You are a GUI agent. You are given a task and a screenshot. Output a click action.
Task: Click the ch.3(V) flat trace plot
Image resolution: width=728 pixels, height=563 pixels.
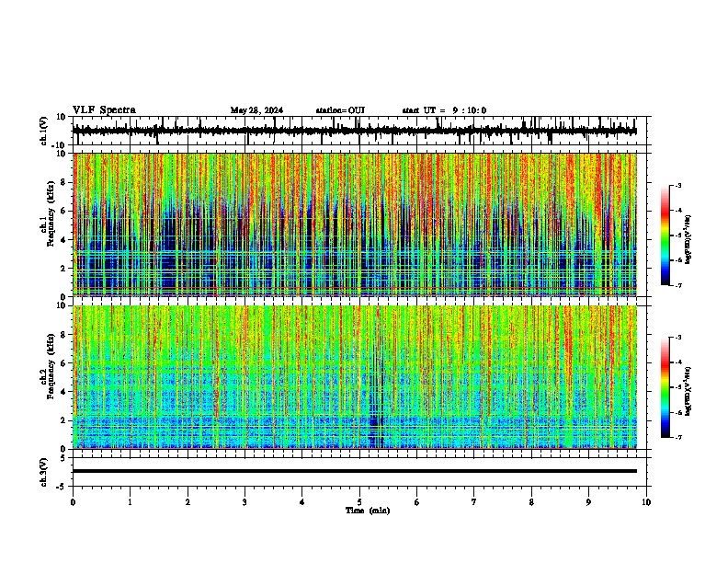[359, 472]
